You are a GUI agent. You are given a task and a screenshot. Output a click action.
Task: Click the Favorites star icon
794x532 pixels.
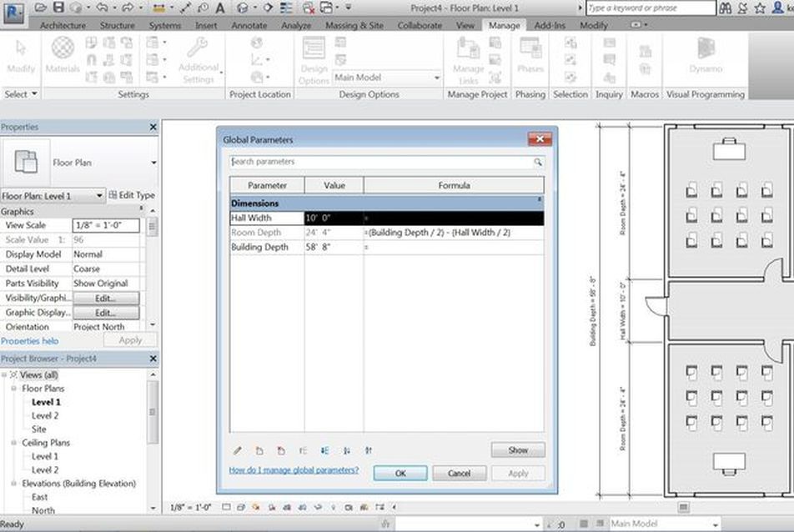coord(760,8)
